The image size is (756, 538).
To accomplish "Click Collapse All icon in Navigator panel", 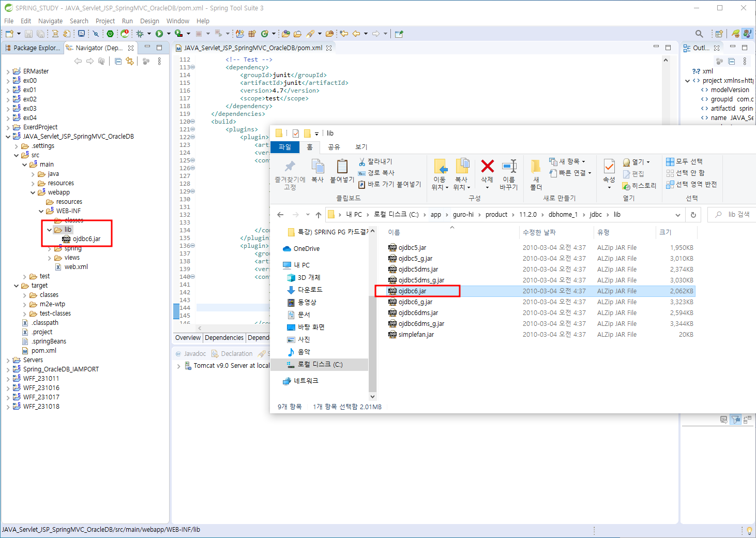I will pos(118,61).
